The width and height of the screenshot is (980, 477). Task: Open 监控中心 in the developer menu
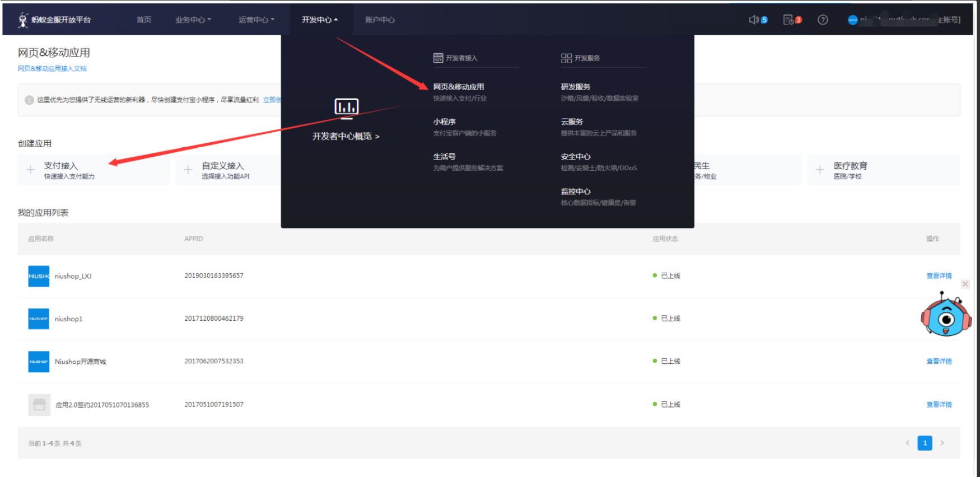[576, 191]
